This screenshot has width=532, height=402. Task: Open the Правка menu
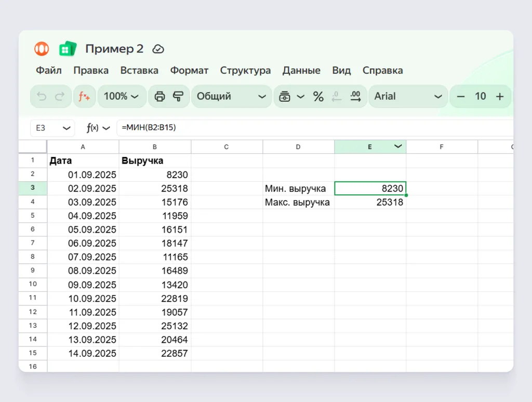[x=91, y=71]
